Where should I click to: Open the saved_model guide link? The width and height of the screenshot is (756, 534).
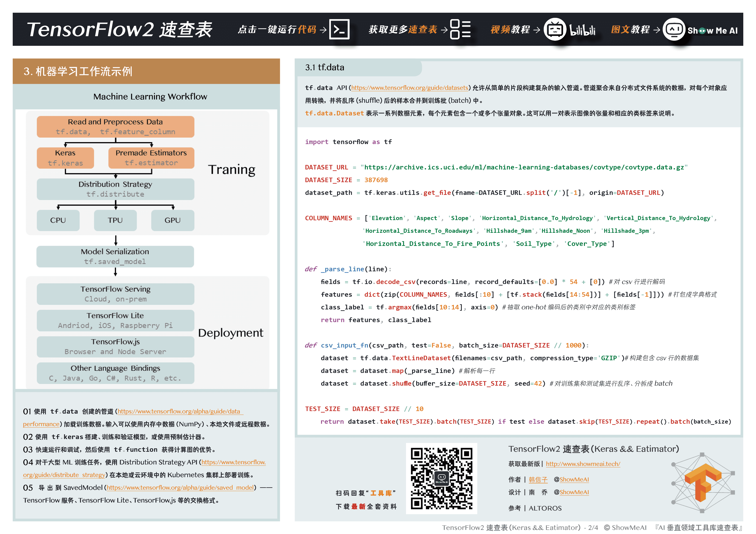click(x=180, y=488)
